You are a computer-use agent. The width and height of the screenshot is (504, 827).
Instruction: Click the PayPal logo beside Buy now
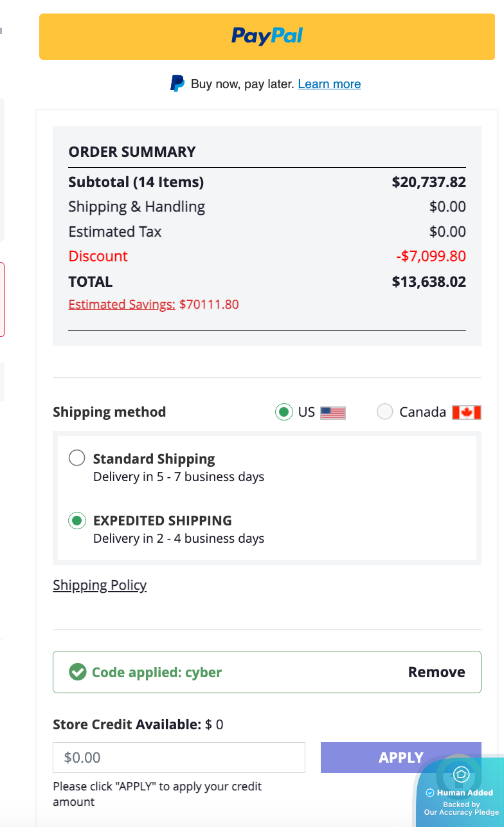(177, 84)
